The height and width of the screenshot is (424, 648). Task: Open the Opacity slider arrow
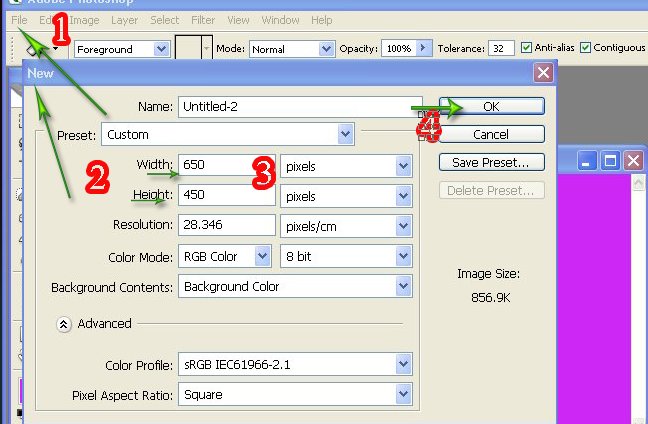coord(424,48)
